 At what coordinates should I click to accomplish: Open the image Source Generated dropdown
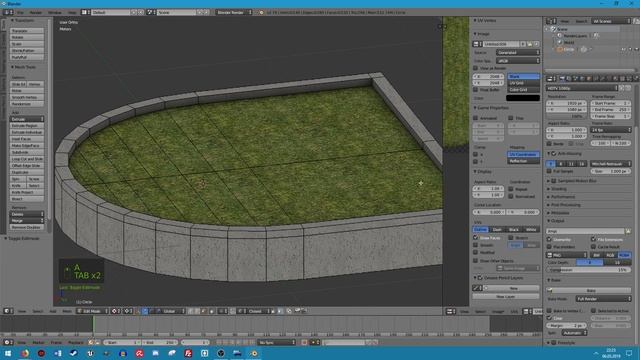point(518,52)
